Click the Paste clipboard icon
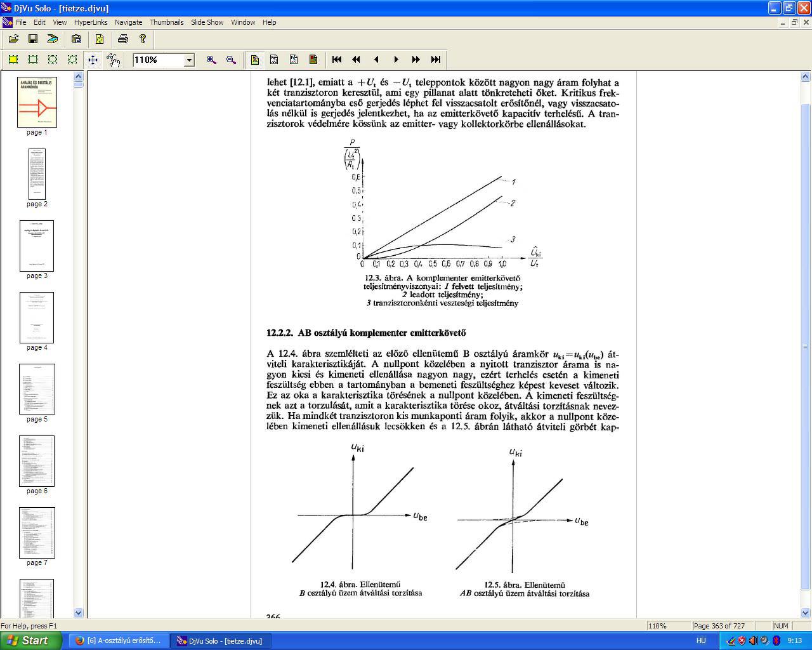This screenshot has width=812, height=650. pos(76,39)
